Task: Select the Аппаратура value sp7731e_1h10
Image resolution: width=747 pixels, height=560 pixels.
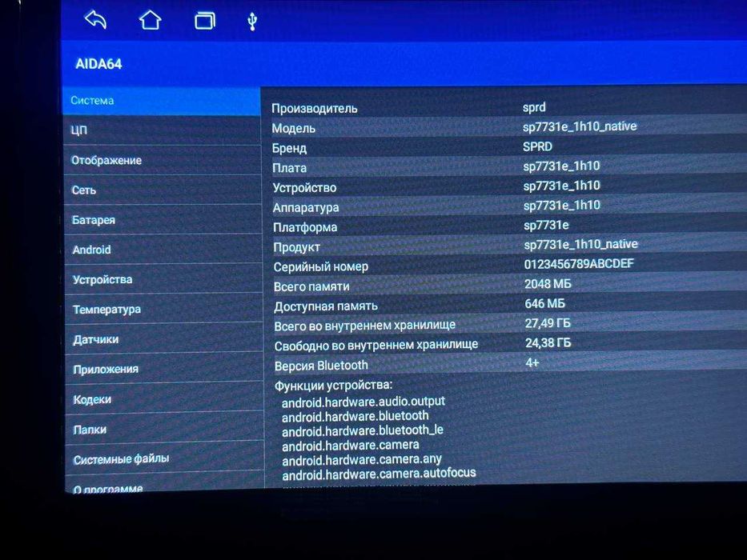Action: (562, 206)
